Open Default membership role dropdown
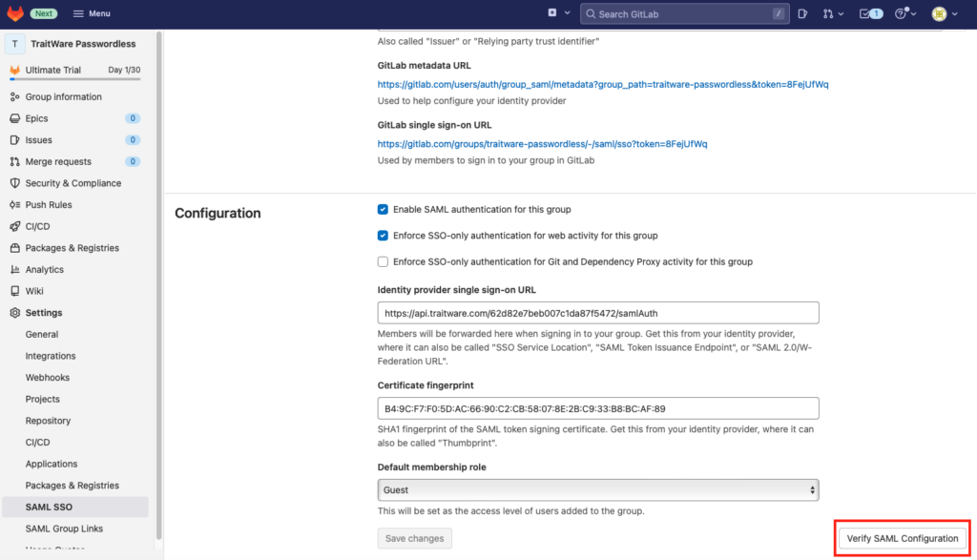977x560 pixels. [598, 490]
